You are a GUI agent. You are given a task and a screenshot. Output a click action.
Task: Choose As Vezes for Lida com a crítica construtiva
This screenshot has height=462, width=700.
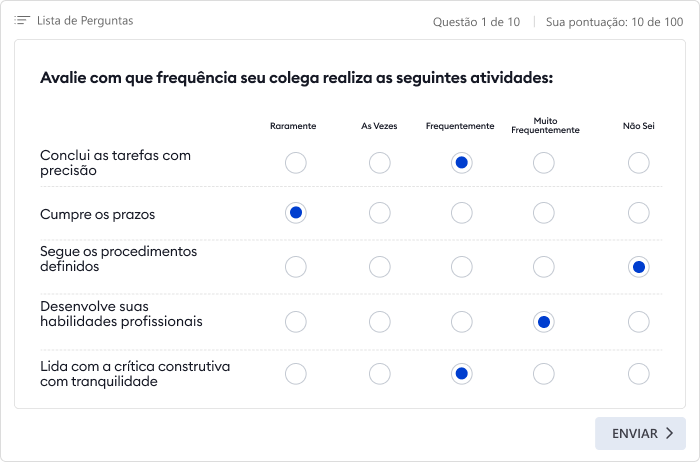379,374
